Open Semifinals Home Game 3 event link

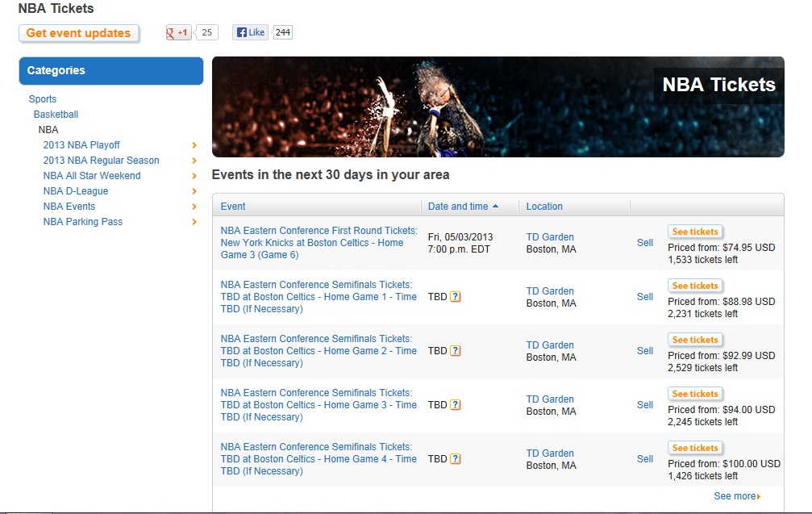pyautogui.click(x=319, y=405)
